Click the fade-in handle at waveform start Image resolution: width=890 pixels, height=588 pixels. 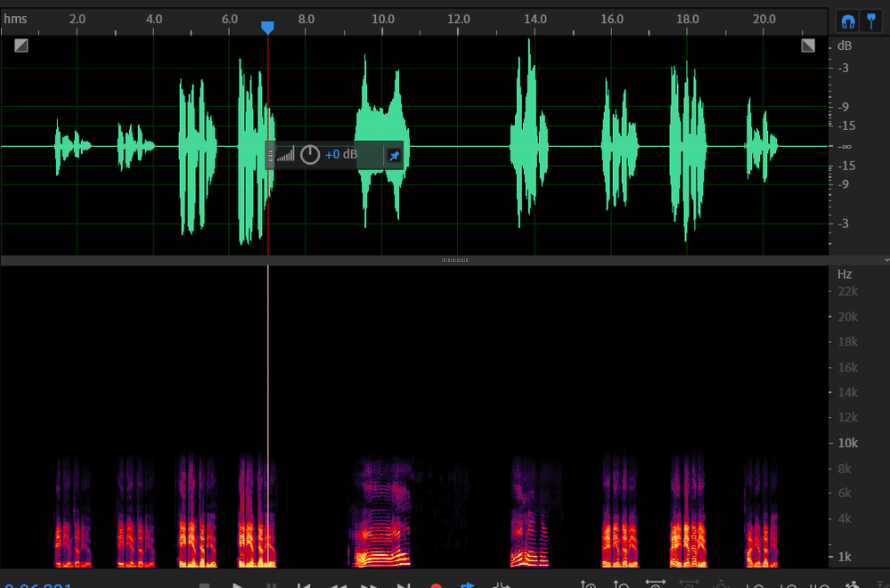(21, 45)
